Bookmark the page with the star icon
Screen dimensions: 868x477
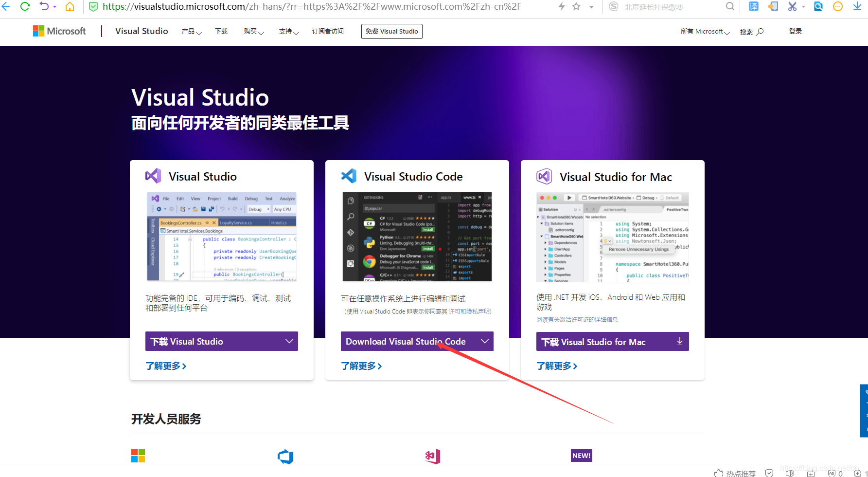[x=576, y=7]
